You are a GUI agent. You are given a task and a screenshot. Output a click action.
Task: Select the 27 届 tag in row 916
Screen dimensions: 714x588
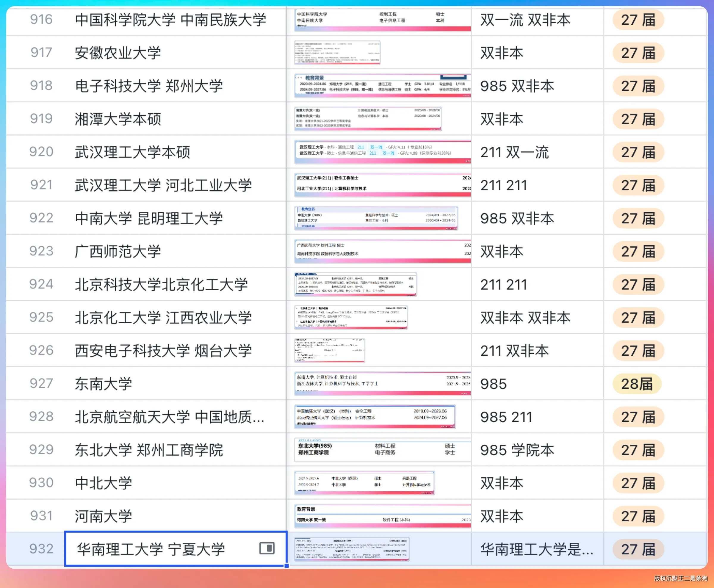coord(638,20)
